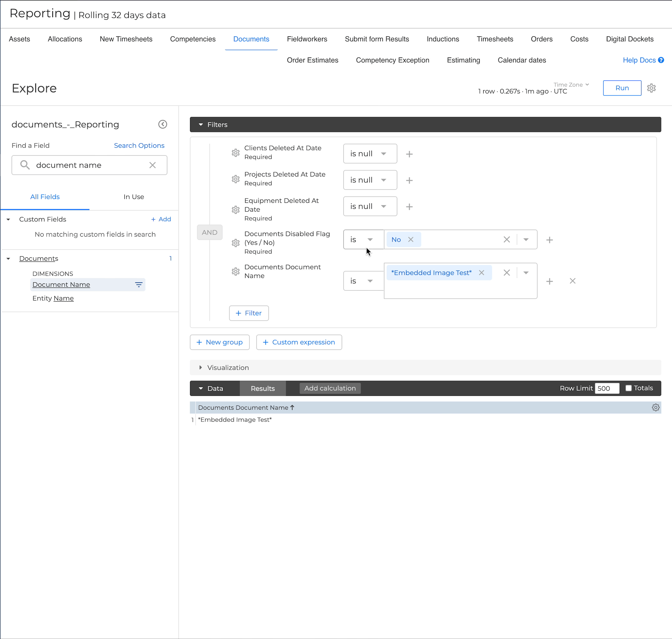This screenshot has height=639, width=672.
Task: Click inside the Row Limit field
Action: (607, 388)
